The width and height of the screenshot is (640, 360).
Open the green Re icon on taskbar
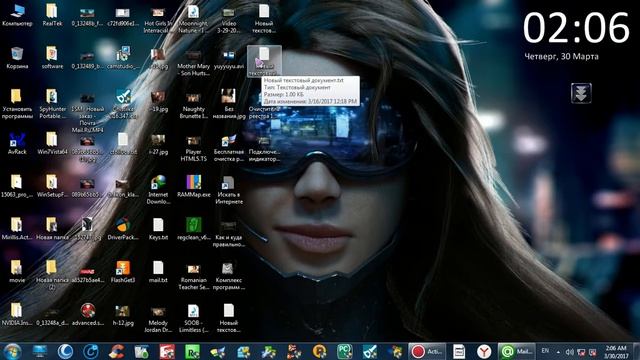coord(192,351)
